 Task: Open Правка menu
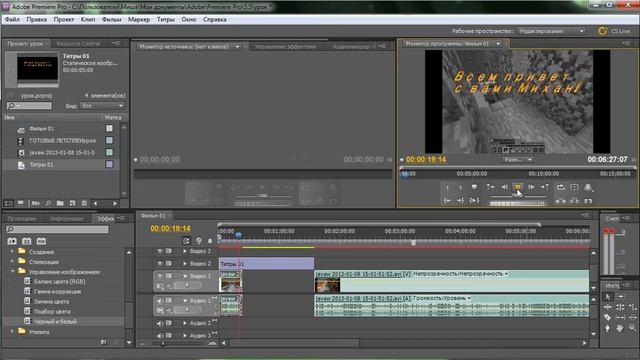pyautogui.click(x=37, y=19)
